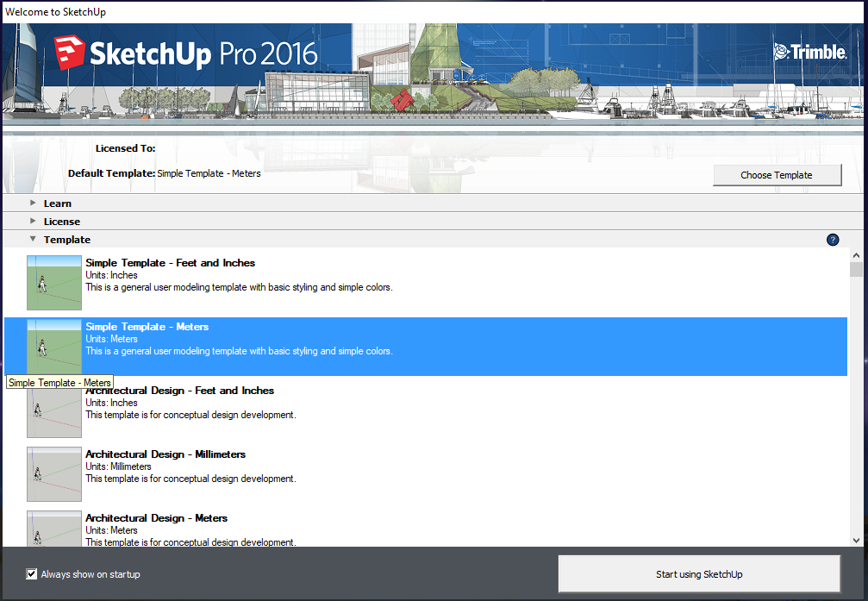Click the Choose Template button
Screen dimensions: 868x601
point(777,175)
